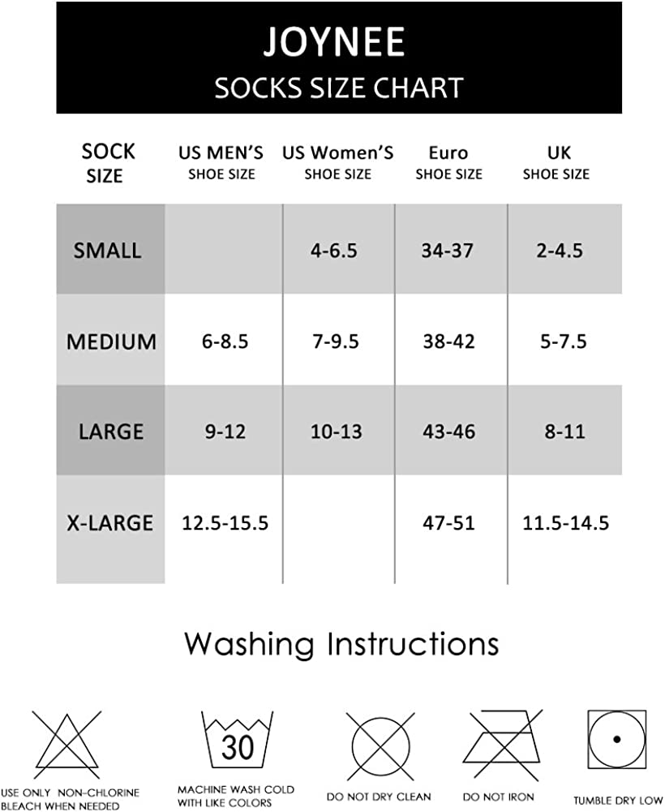Click the do not dry clean icon
665x812 pixels.
coord(380,746)
